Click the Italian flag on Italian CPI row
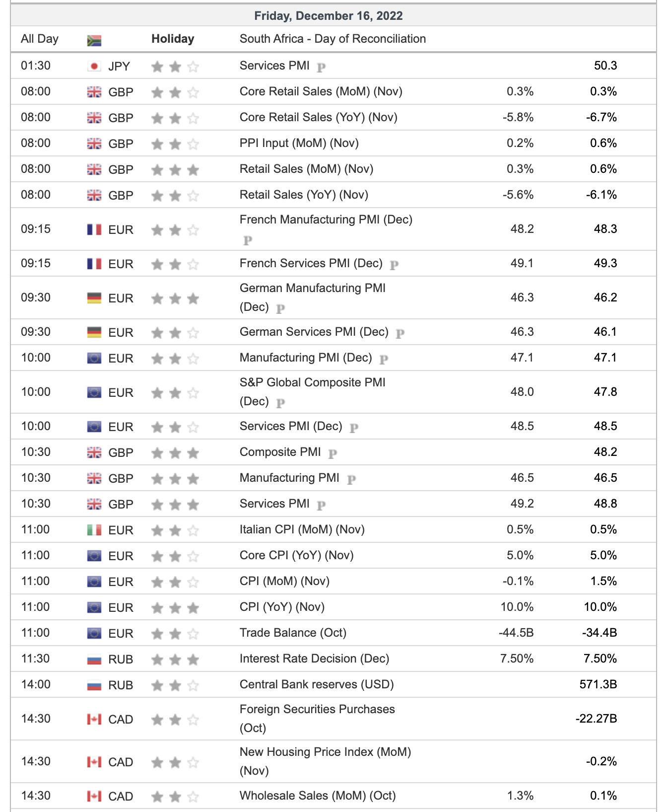The image size is (667, 812). click(x=94, y=530)
